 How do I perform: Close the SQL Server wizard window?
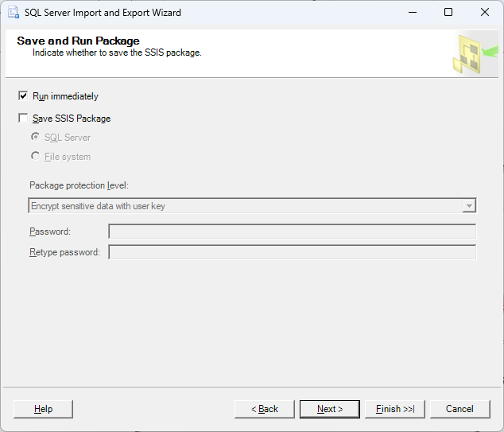(485, 13)
